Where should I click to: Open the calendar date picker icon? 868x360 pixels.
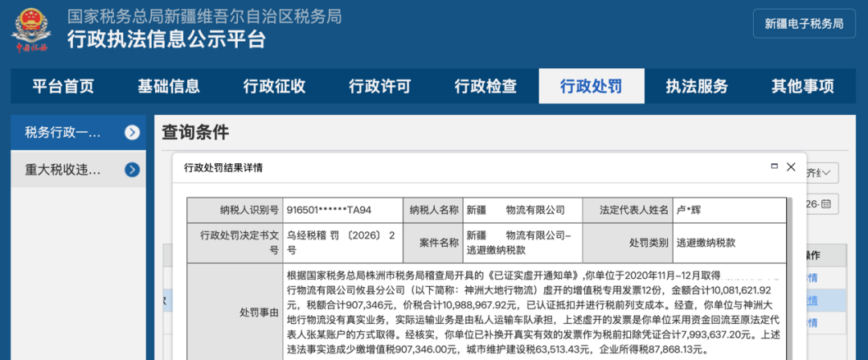(x=826, y=203)
